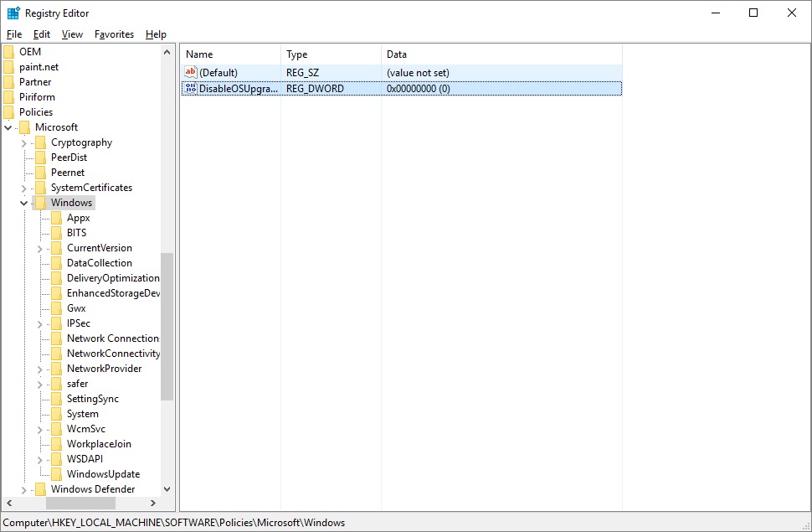Expand the Cryptography key
This screenshot has width=812, height=532.
coord(24,142)
